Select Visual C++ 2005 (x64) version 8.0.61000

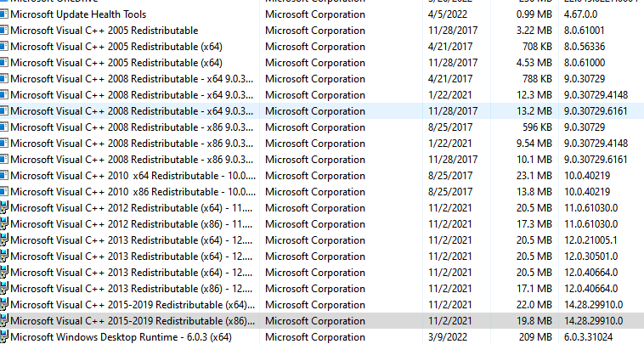coord(322,63)
